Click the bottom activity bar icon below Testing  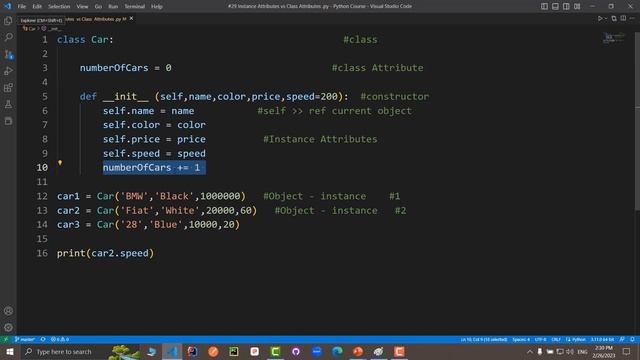click(x=8, y=121)
